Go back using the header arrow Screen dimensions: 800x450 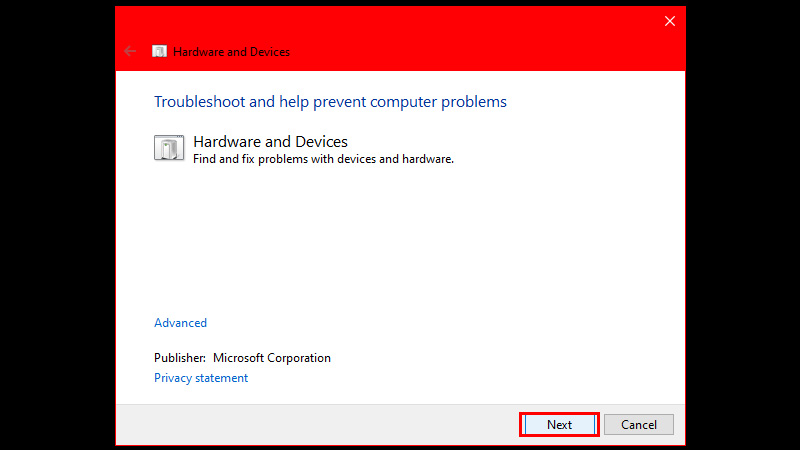point(130,51)
